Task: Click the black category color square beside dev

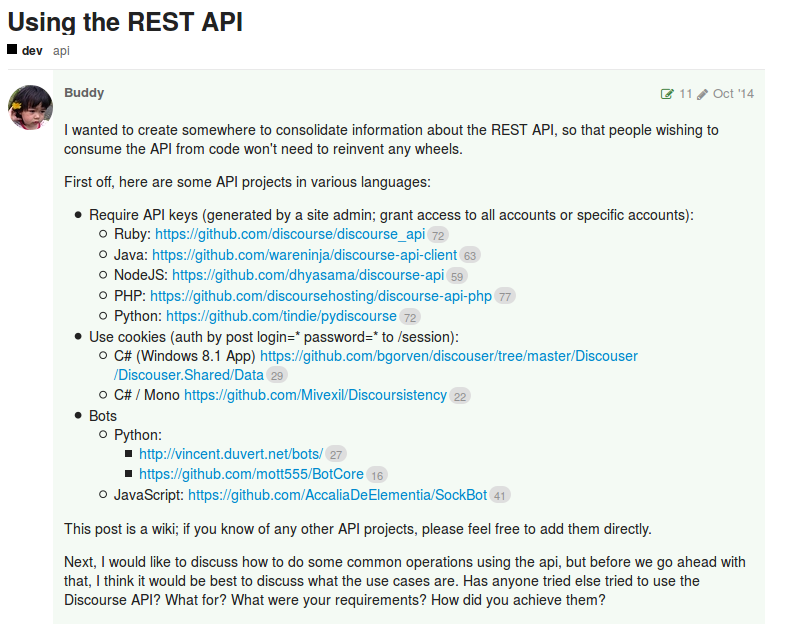Action: [x=12, y=49]
